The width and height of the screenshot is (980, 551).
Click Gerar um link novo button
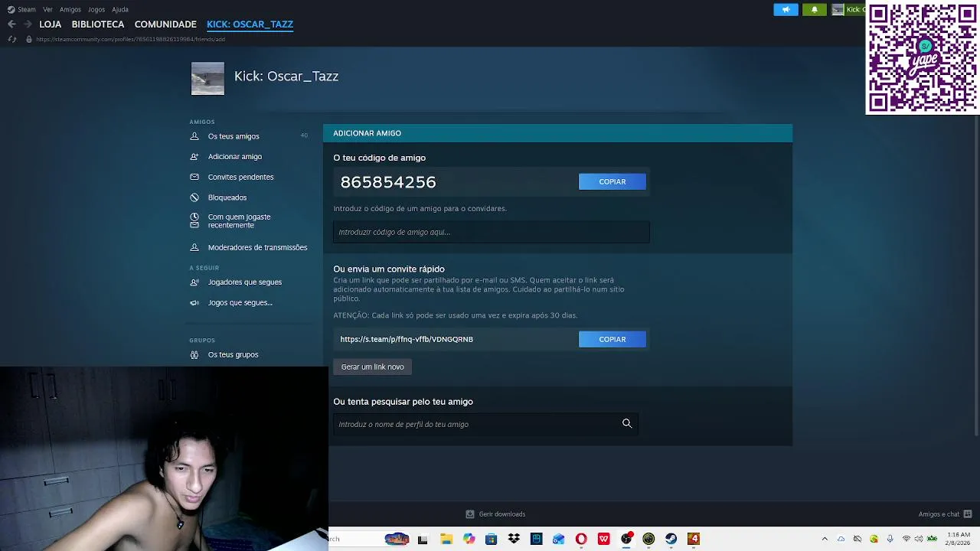[373, 367]
